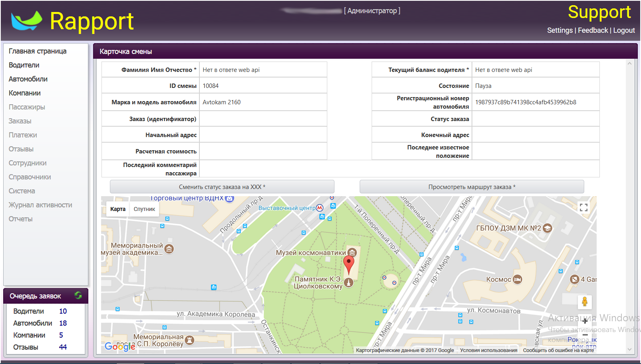641x364 pixels.
Task: Click Памятник К.Э. Циолковскому monument icon
Action: [349, 283]
